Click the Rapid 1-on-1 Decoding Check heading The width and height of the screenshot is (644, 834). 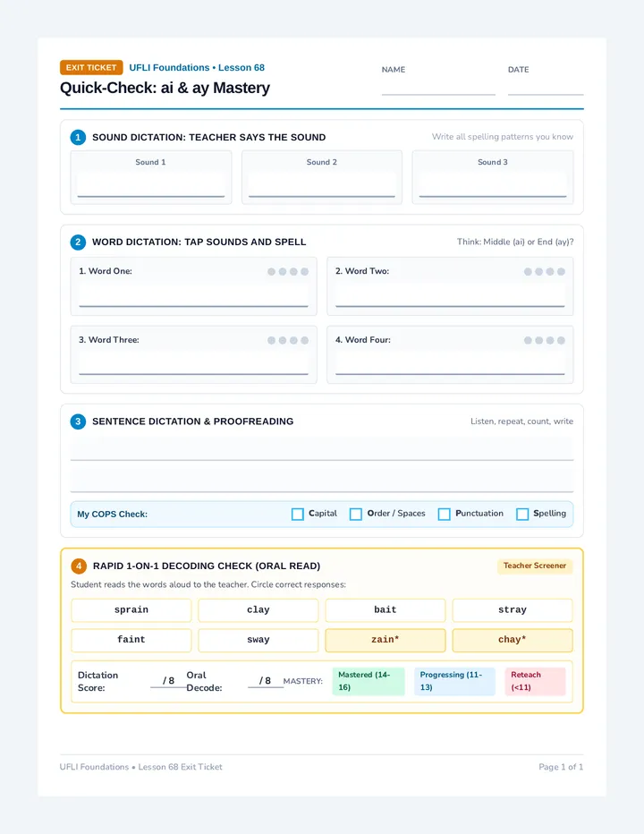pos(207,566)
